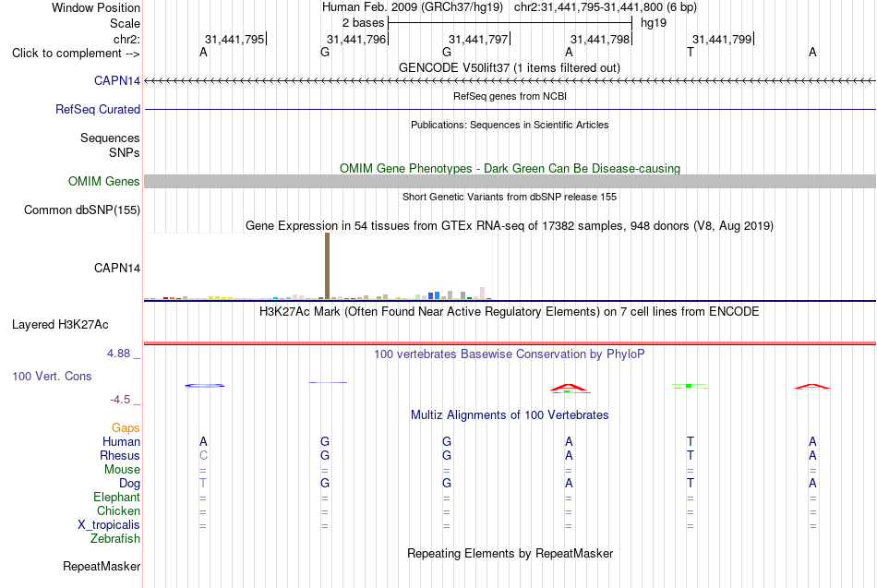Select the Human species label

121,442
